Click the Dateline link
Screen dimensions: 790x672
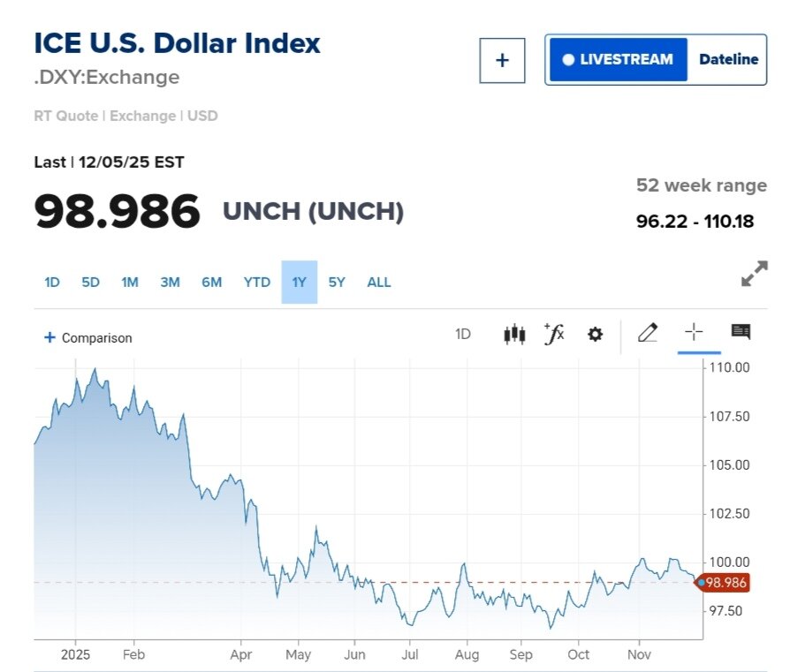728,60
